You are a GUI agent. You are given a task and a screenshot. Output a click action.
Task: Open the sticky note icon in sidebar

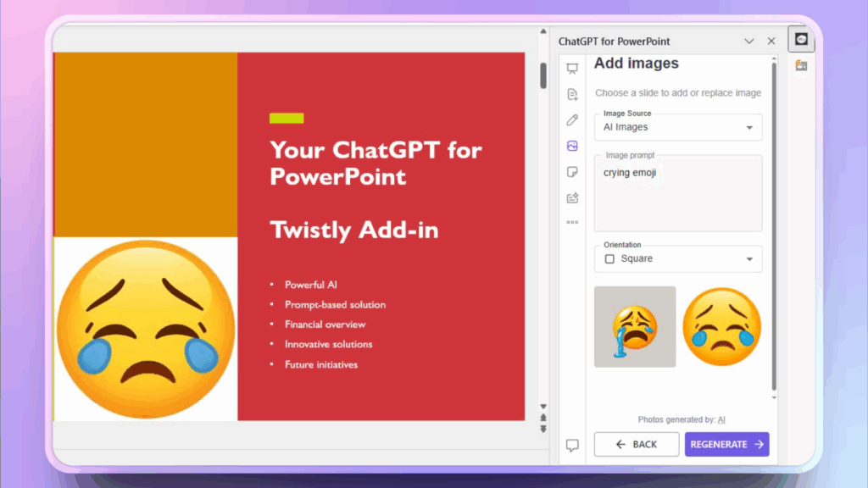(572, 172)
